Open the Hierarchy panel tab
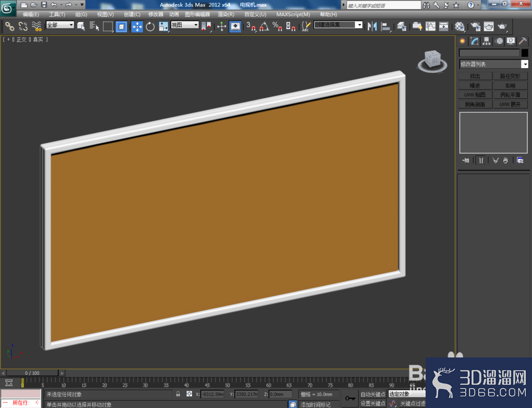The image size is (532, 408). 487,41
